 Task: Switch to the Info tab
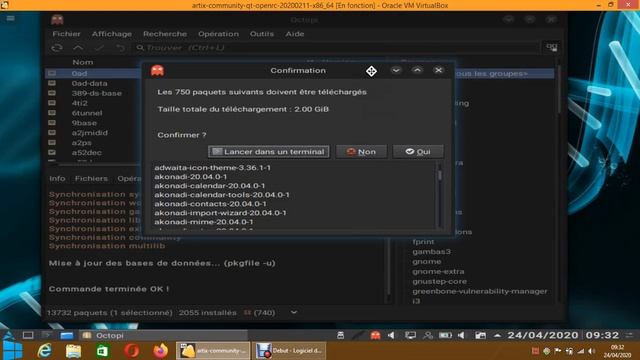click(57, 178)
